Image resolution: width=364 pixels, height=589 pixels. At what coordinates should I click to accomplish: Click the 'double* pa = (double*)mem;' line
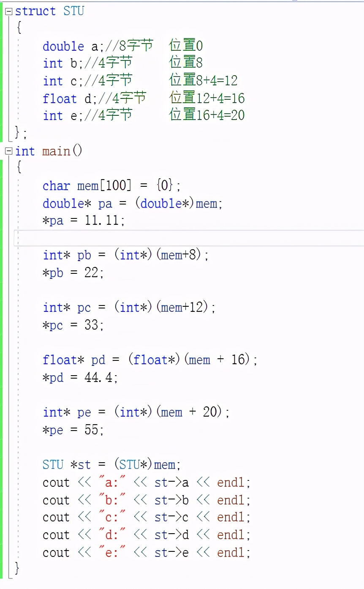click(133, 204)
